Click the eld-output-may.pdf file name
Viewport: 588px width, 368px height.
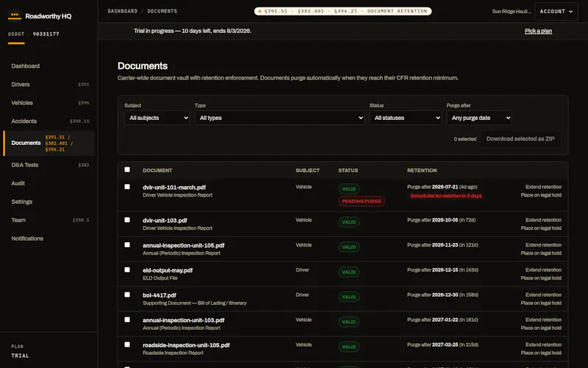point(168,270)
